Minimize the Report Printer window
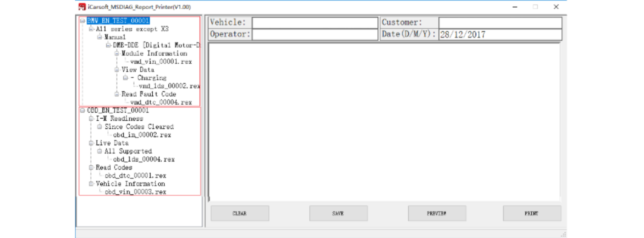 [x=515, y=7]
